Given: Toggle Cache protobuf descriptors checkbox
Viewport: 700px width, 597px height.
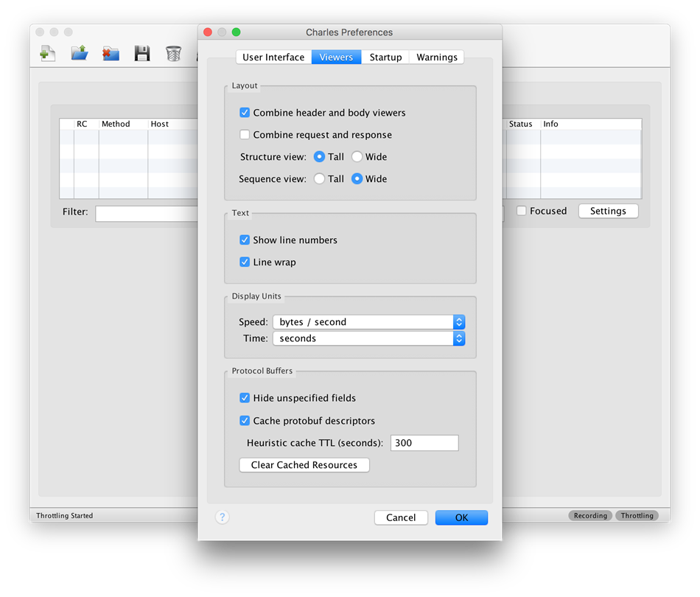Looking at the screenshot, I should [x=245, y=421].
